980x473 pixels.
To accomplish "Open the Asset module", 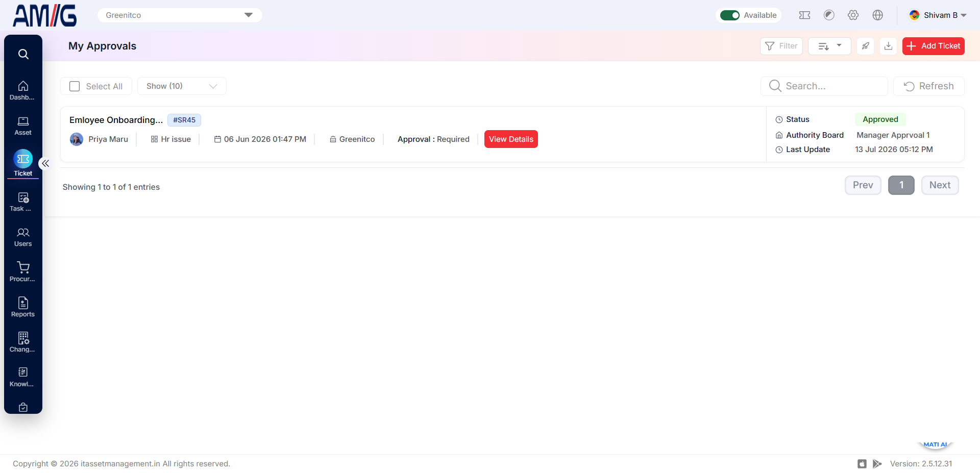I will (23, 126).
